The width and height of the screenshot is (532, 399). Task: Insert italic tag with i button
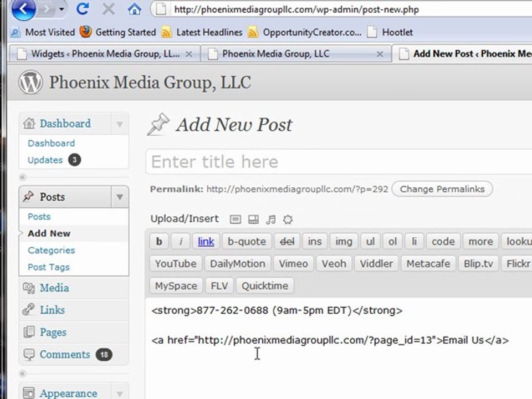181,241
